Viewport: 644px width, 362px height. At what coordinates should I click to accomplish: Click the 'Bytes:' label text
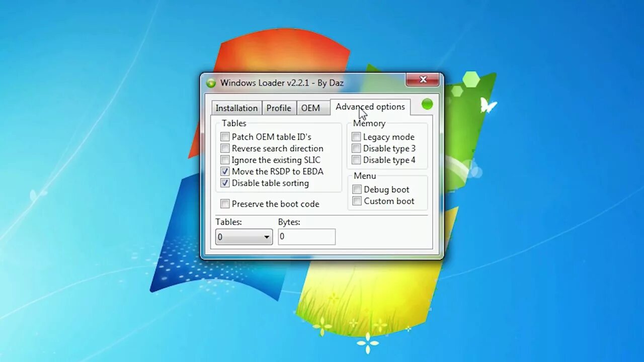point(289,222)
